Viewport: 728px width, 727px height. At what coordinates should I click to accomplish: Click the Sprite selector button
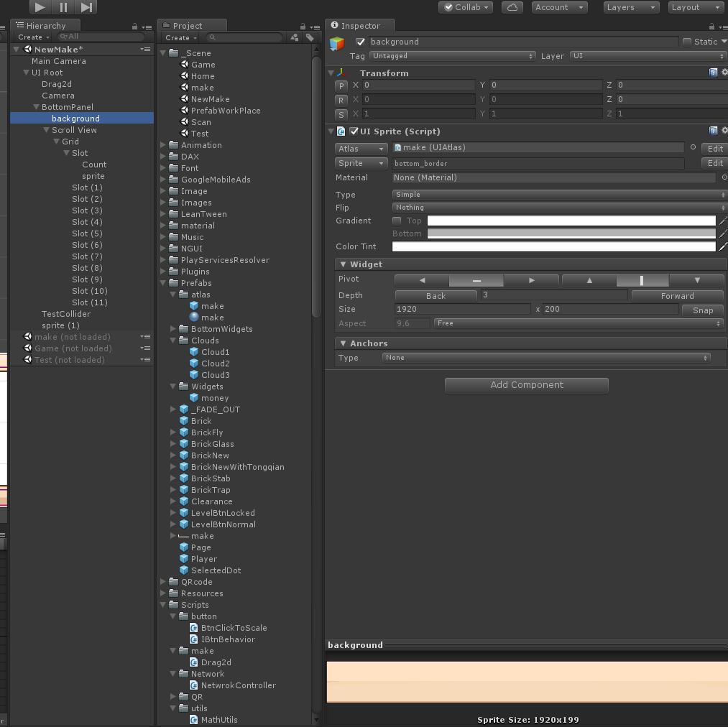tap(361, 163)
